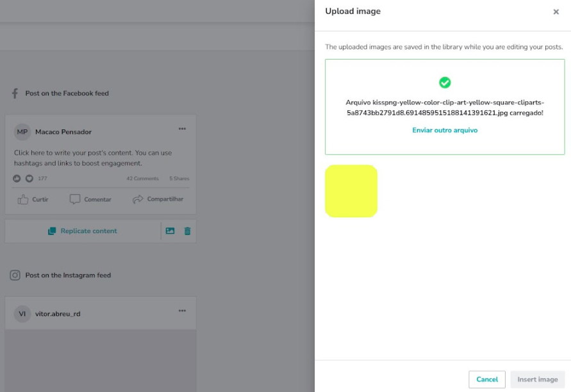571x392 pixels.
Task: Click the Facebook logo icon
Action: point(15,93)
